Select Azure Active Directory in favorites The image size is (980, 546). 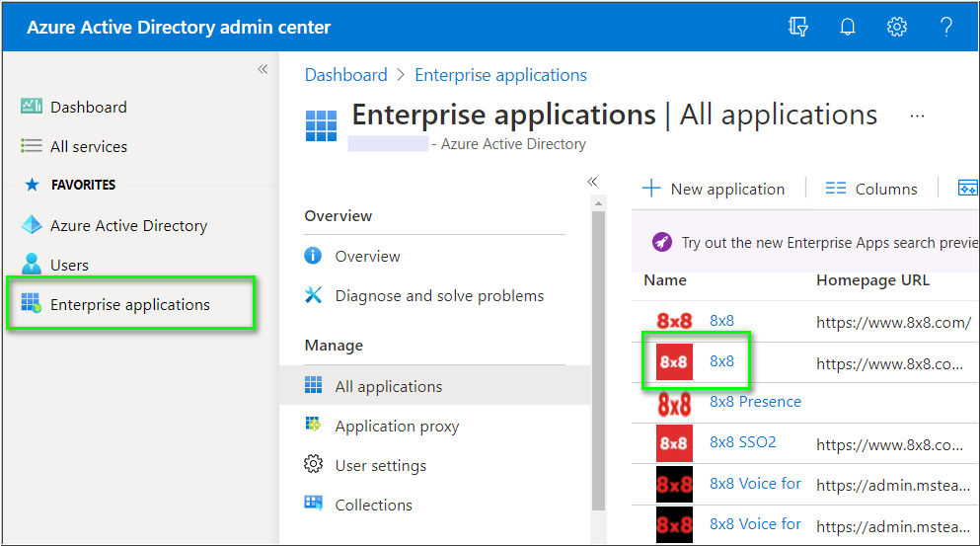click(x=128, y=225)
